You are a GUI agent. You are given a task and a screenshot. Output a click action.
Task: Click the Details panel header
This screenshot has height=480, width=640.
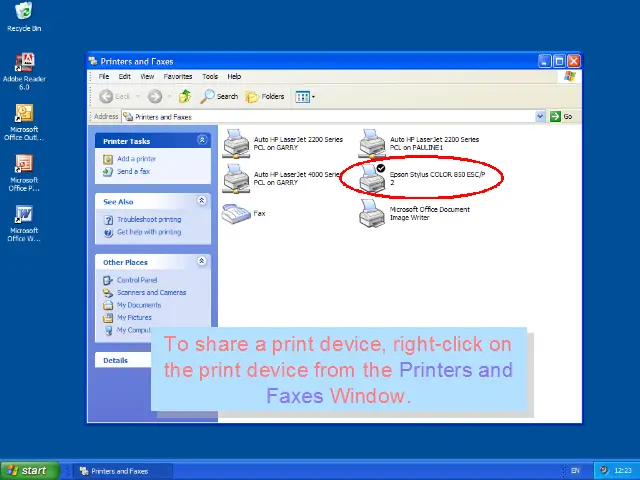(x=123, y=360)
